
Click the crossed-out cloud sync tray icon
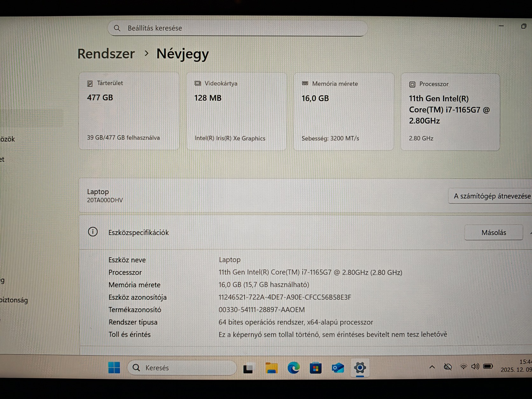click(x=448, y=367)
